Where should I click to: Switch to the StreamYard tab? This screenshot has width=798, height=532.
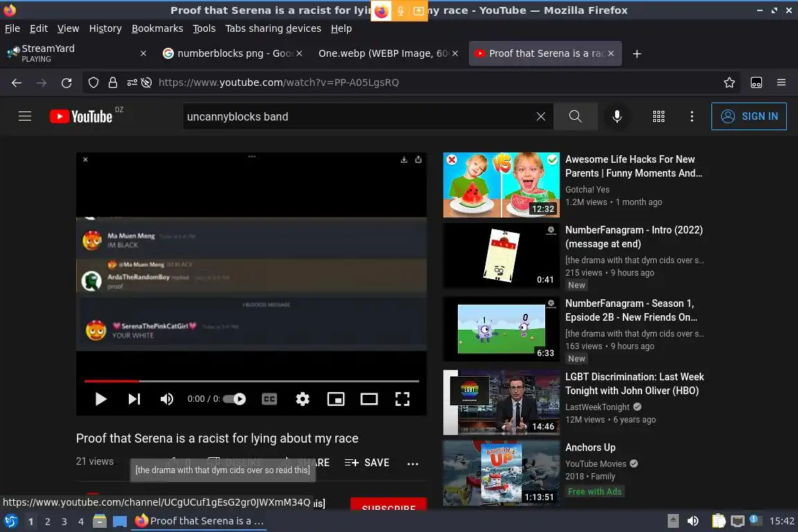click(x=76, y=53)
